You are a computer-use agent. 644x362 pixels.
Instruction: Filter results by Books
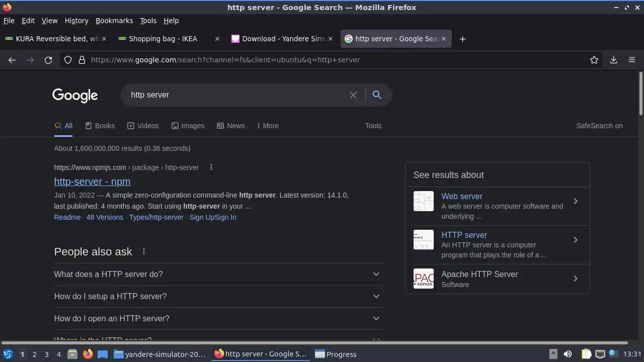[100, 126]
